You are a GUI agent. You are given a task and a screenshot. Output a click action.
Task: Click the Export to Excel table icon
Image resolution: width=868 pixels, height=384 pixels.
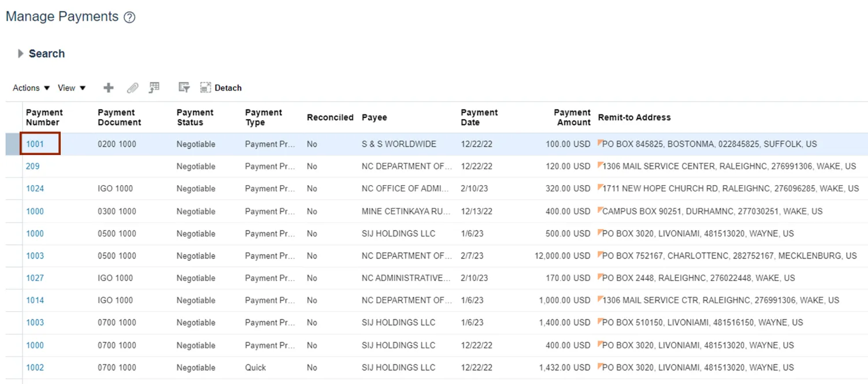pos(154,88)
